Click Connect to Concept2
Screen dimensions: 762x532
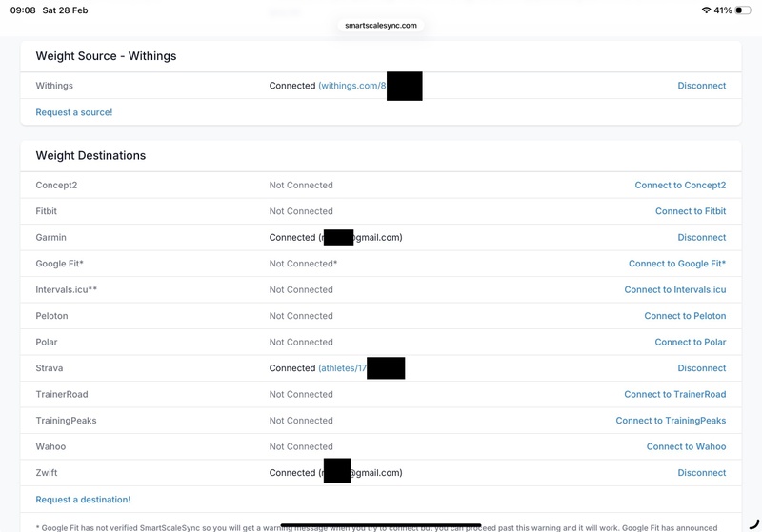click(x=680, y=185)
